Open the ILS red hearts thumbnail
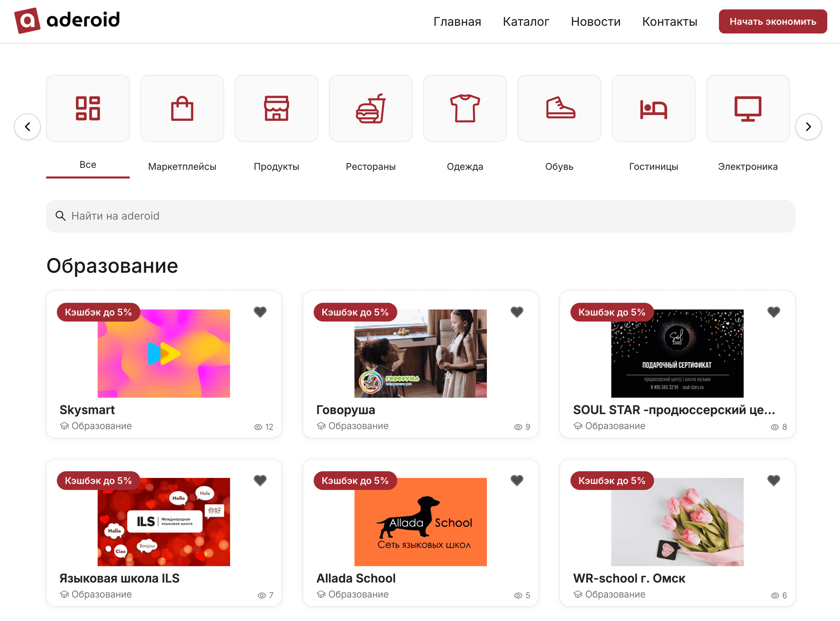This screenshot has height=621, width=840. pos(164,522)
